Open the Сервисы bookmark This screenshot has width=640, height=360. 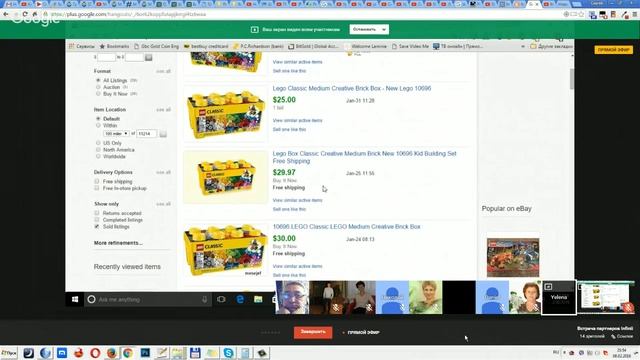[x=82, y=47]
